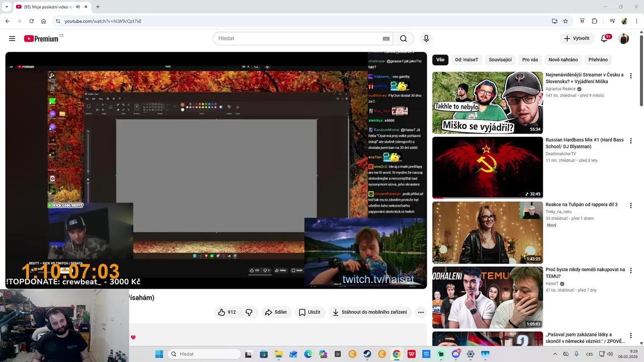This screenshot has height=362, width=644.
Task: Click Stáhnout do mobilního zařízení button
Action: (370, 312)
